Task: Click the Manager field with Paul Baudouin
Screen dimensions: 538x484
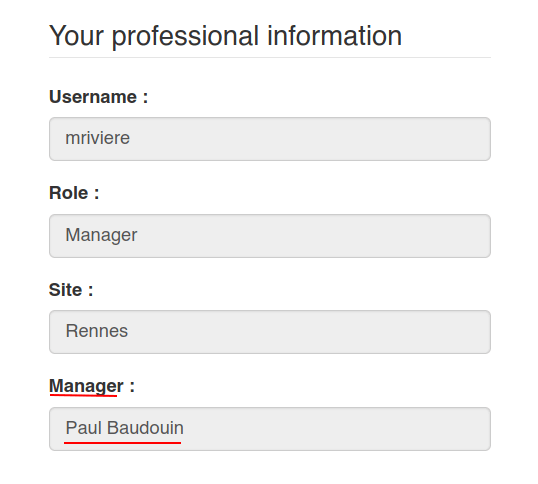Action: point(270,429)
